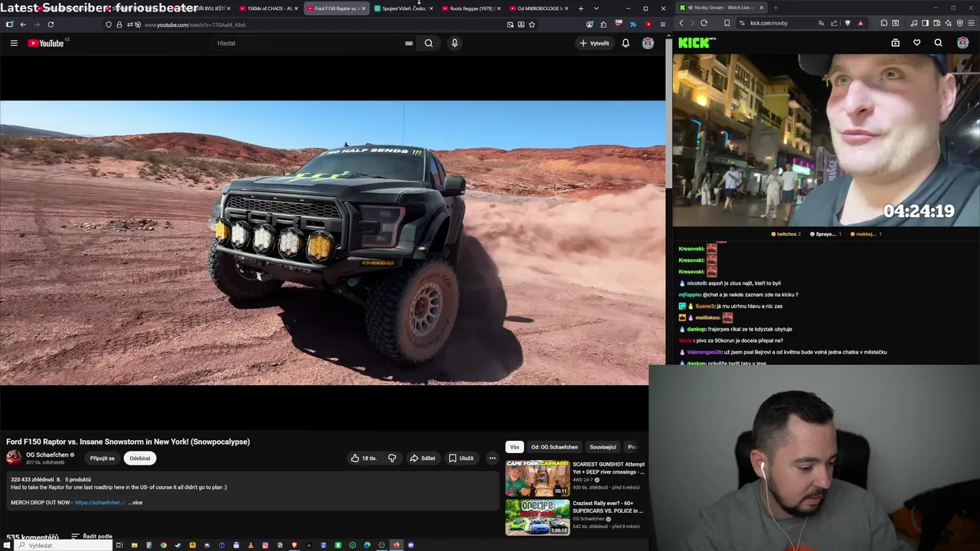Open the three-dot more actions menu under the video

[x=492, y=458]
